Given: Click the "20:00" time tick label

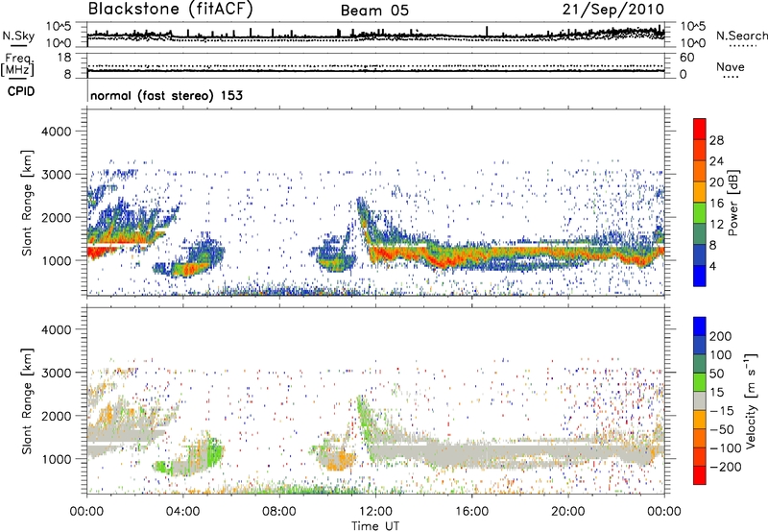Looking at the screenshot, I should pos(567,512).
